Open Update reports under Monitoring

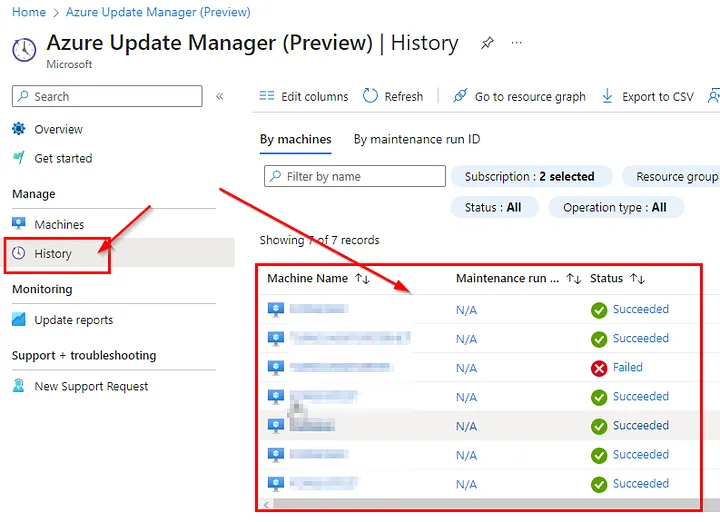click(73, 320)
